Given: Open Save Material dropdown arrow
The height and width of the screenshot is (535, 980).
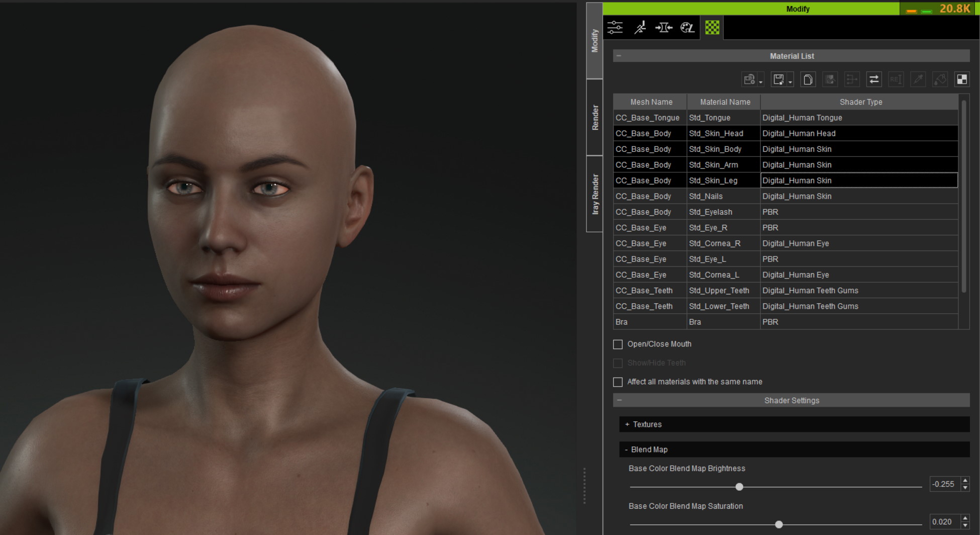Looking at the screenshot, I should tap(790, 82).
